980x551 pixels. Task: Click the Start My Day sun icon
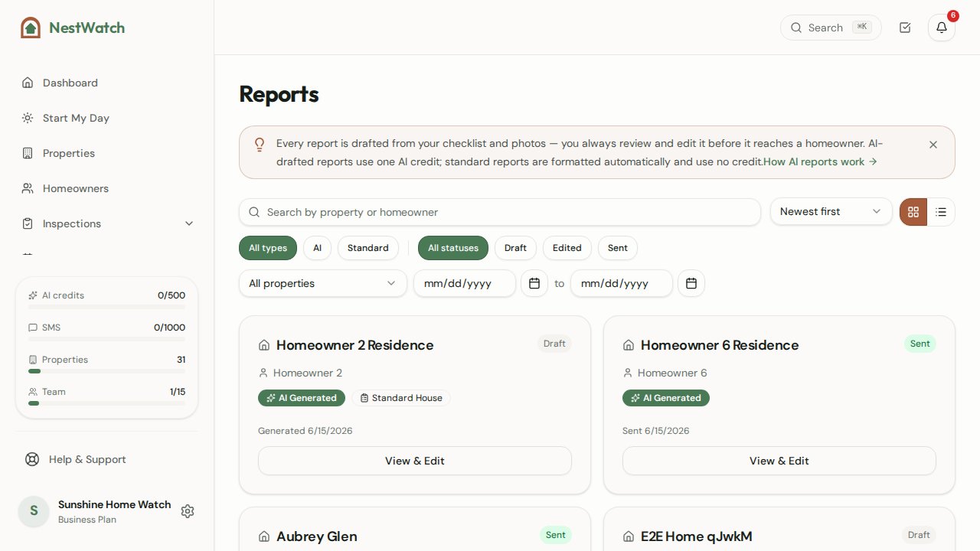coord(28,118)
